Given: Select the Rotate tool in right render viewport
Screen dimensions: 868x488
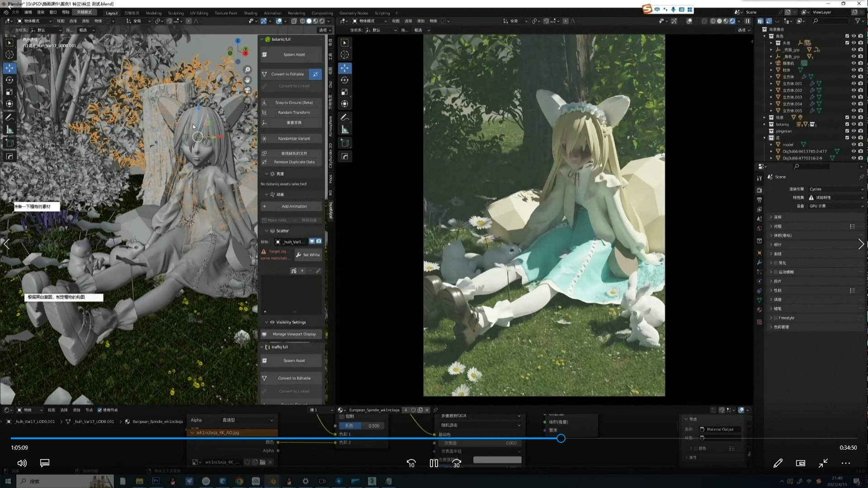Looking at the screenshot, I should click(x=344, y=80).
